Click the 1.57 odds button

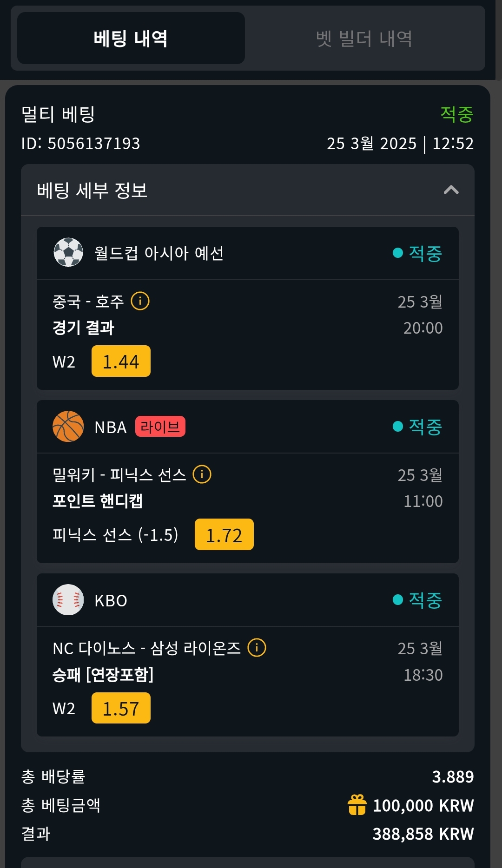(121, 708)
